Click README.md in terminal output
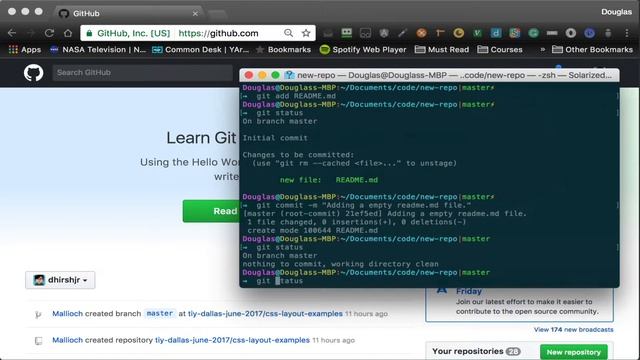Viewport: 640px width, 360px height. [357, 180]
